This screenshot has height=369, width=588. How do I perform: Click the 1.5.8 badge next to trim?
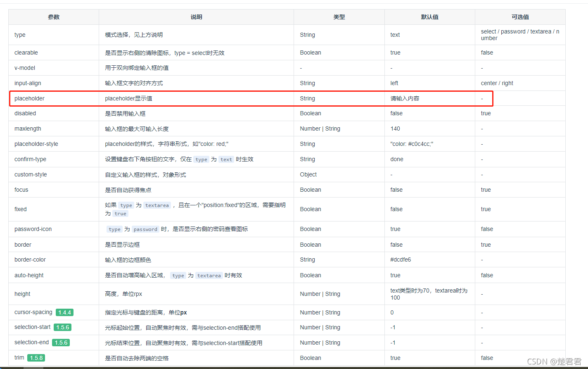36,358
